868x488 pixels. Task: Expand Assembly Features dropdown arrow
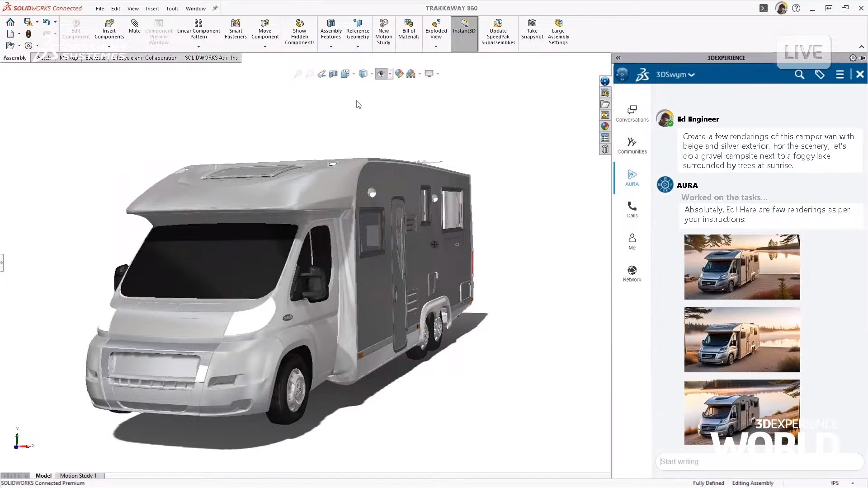tap(331, 47)
